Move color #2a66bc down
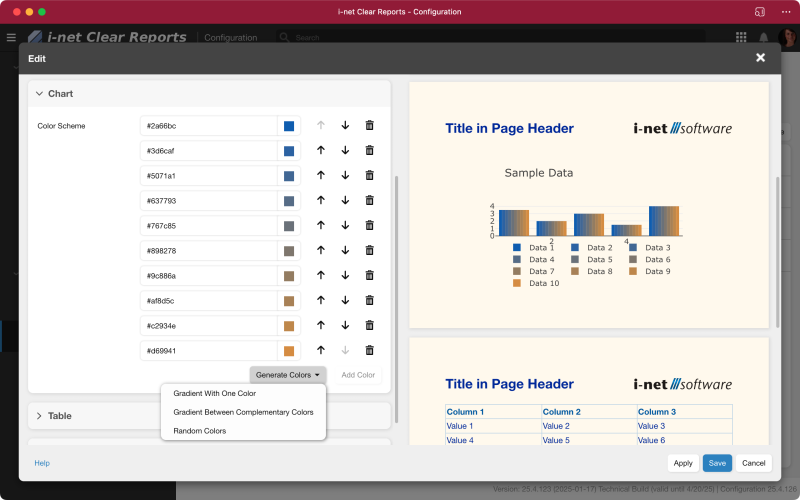Image resolution: width=800 pixels, height=500 pixels. point(345,126)
